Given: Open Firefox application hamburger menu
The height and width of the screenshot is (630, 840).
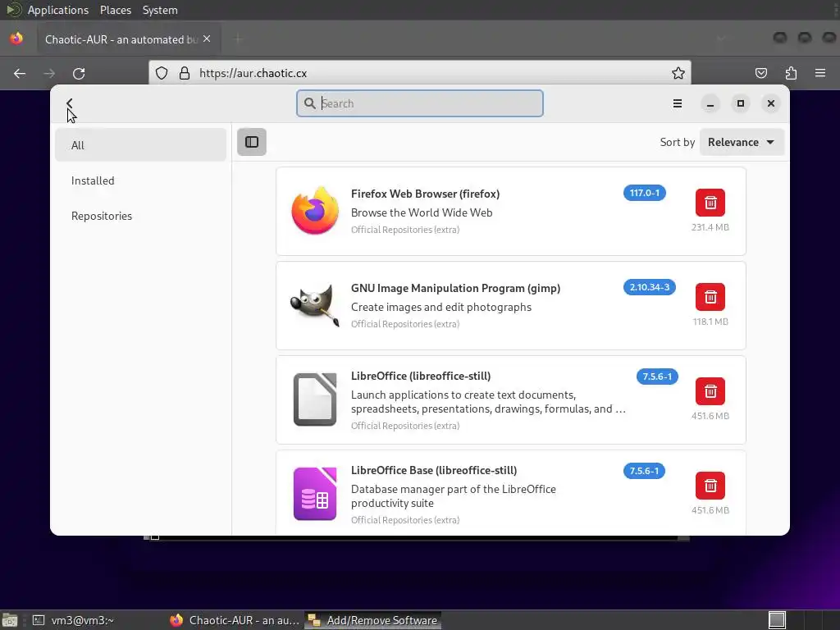Looking at the screenshot, I should [820, 73].
